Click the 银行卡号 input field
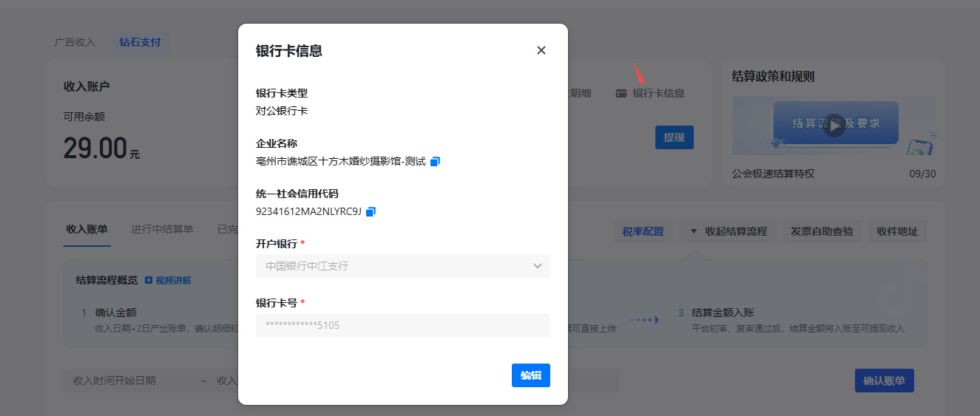 tap(402, 325)
